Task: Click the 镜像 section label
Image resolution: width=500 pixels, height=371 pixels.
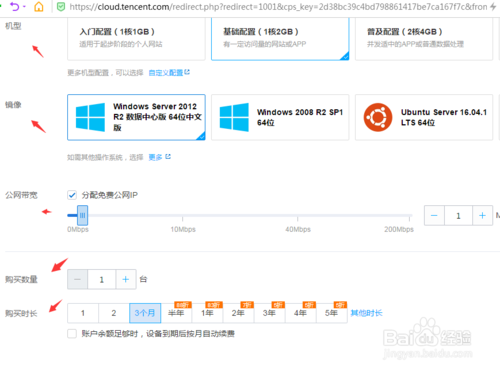Action: 13,105
